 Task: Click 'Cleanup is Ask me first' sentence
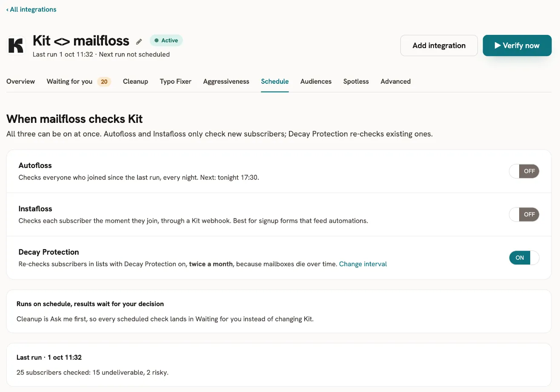coord(165,319)
